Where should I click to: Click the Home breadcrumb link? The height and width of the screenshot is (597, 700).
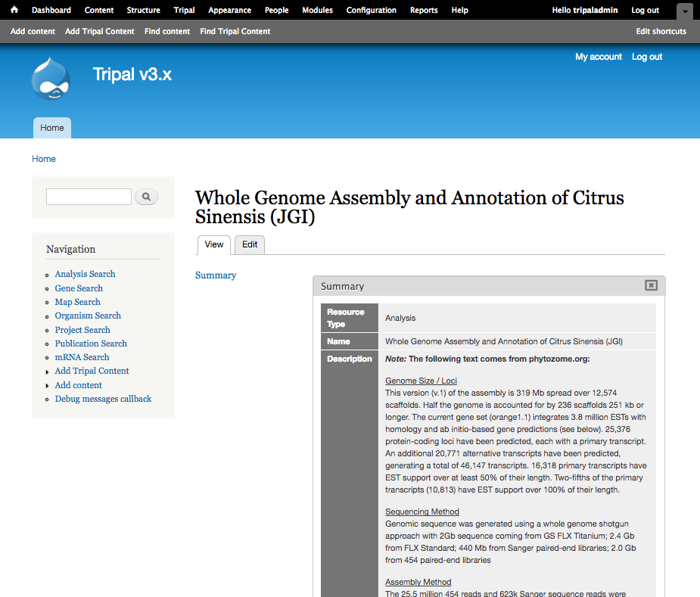pyautogui.click(x=43, y=159)
